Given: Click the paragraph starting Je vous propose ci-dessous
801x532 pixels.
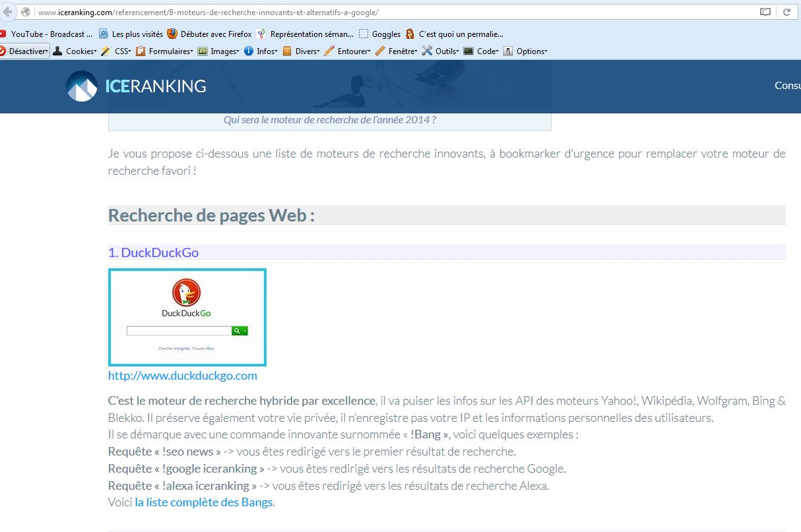Looking at the screenshot, I should coord(447,162).
